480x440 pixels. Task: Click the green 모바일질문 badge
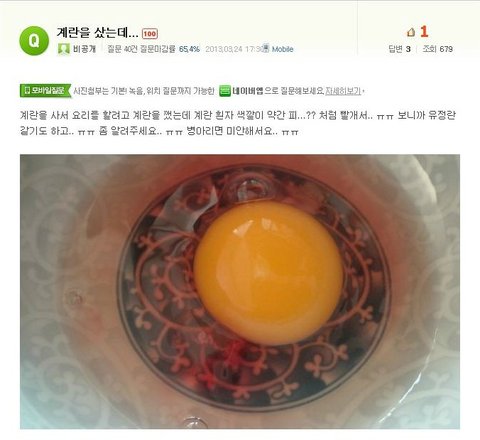pyautogui.click(x=45, y=91)
